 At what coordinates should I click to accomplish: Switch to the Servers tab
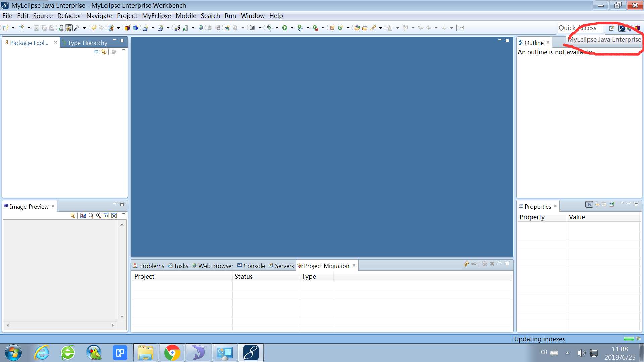point(281,266)
